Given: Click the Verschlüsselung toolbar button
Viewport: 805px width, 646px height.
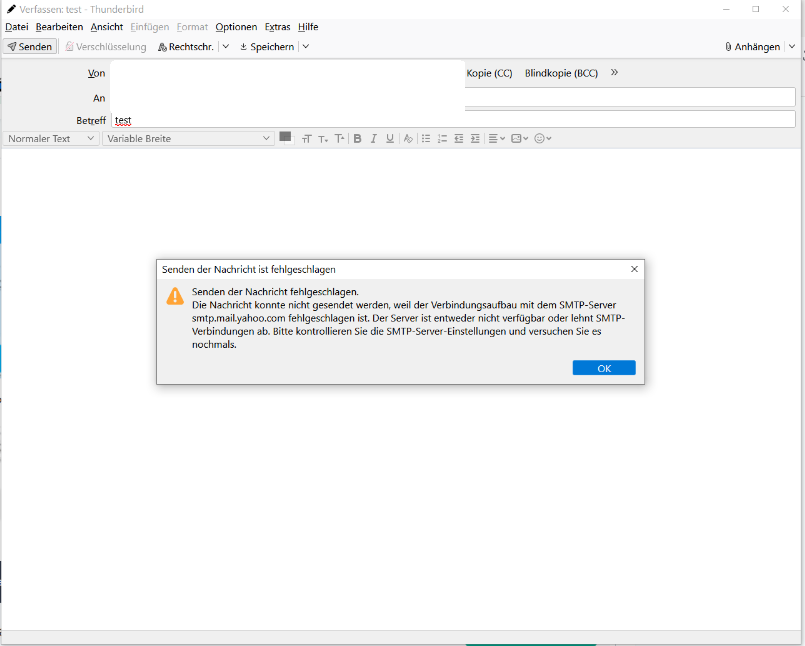Looking at the screenshot, I should tap(106, 47).
